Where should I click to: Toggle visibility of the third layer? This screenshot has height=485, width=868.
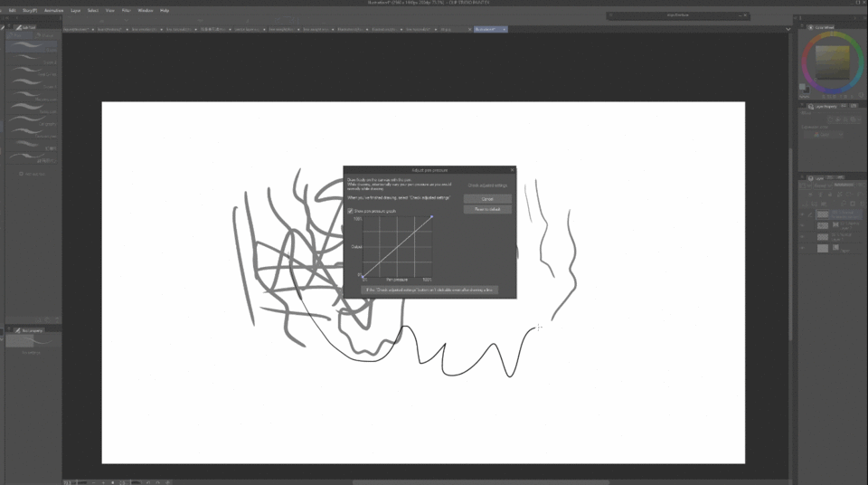pyautogui.click(x=803, y=237)
